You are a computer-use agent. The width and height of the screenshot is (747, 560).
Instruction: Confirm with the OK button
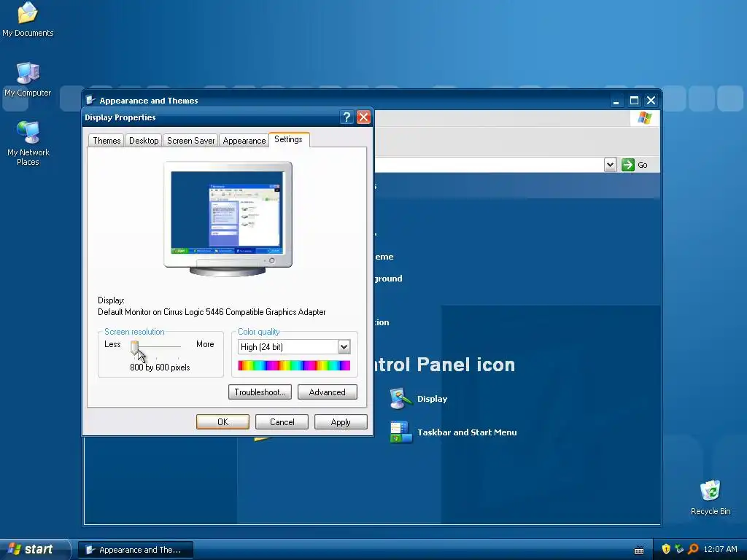coord(223,422)
